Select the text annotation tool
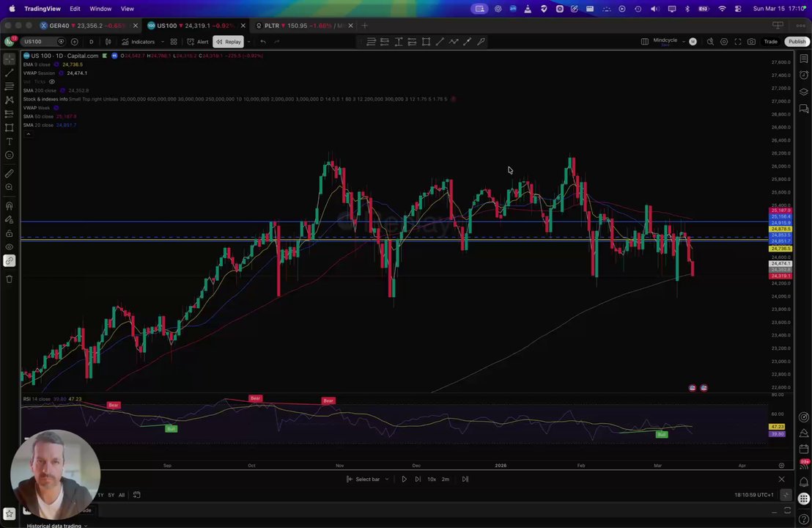This screenshot has height=528, width=812. (x=10, y=142)
